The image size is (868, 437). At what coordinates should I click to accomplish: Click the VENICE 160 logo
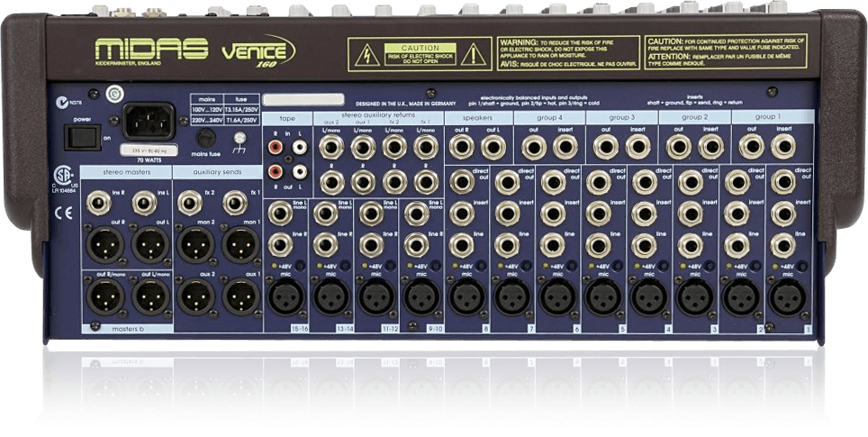pos(258,52)
